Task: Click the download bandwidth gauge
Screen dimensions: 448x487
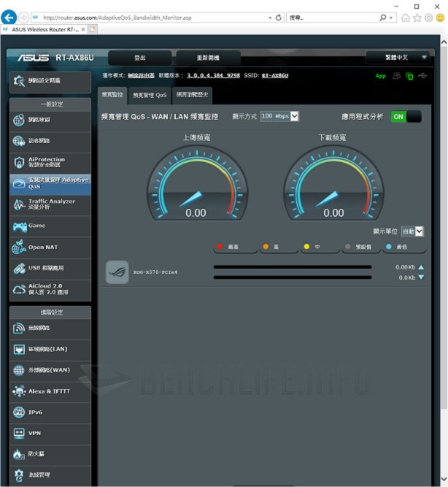Action: pos(333,185)
